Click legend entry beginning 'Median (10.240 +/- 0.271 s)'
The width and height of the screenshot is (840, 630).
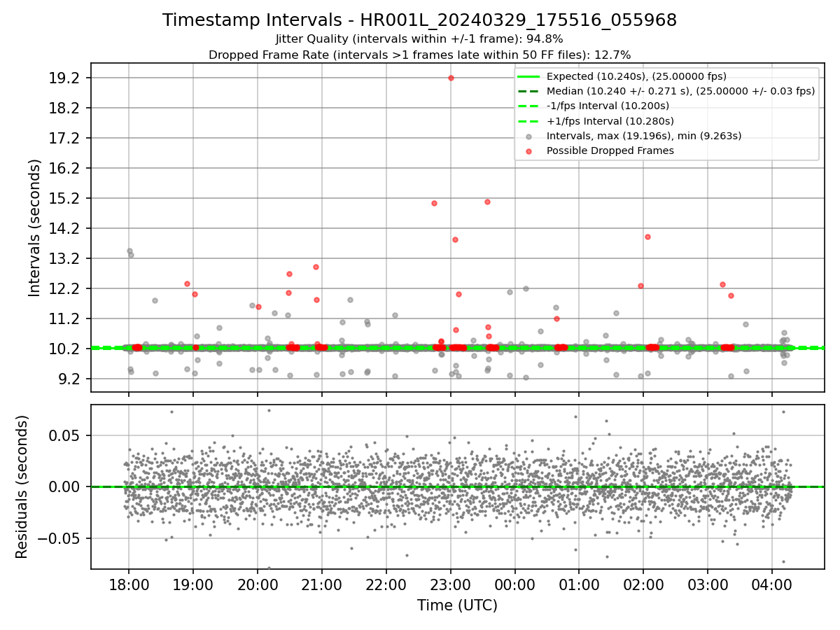click(680, 91)
